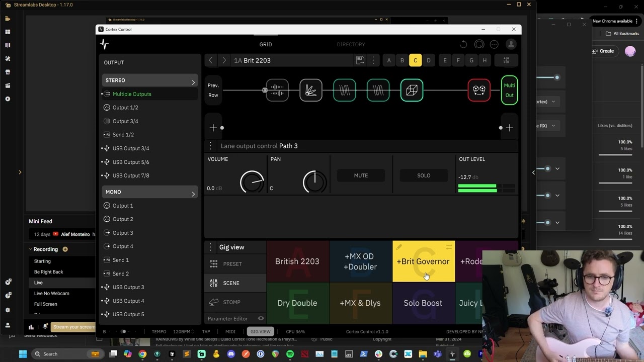The image size is (644, 362).
Task: Toggle the SOLO button for Path 3
Action: pos(424,175)
